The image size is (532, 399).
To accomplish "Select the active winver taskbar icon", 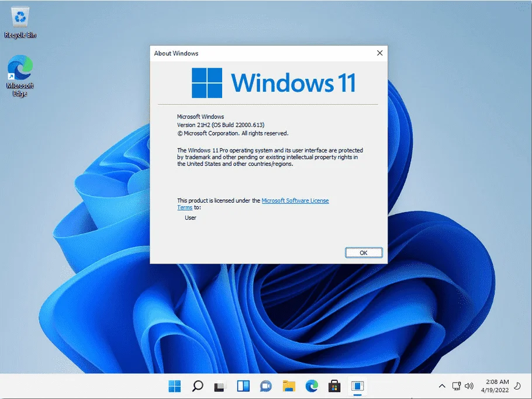I will [x=357, y=386].
